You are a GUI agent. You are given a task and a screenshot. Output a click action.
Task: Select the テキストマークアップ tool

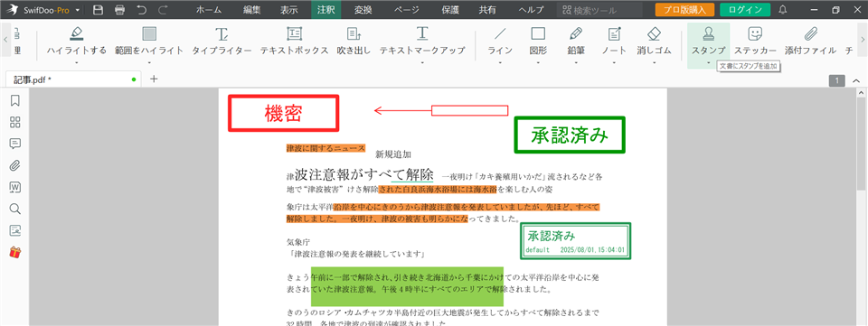[422, 42]
